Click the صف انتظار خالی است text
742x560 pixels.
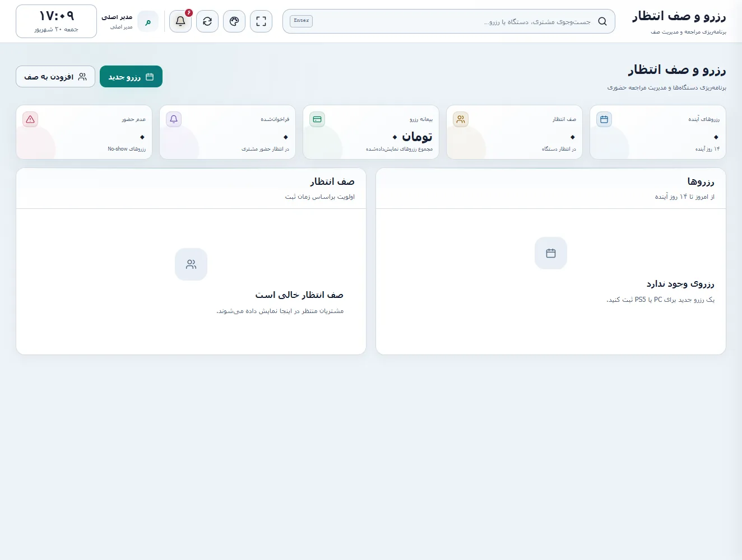299,295
